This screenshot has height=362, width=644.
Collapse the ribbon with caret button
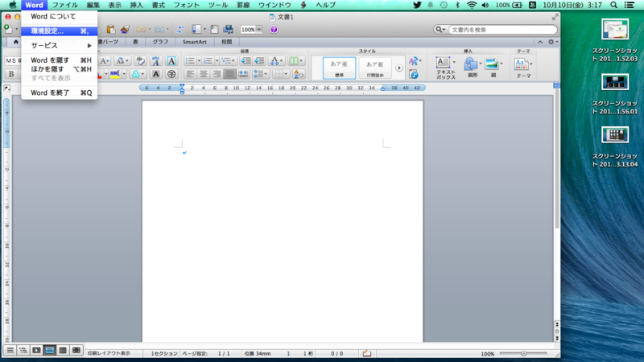[540, 42]
